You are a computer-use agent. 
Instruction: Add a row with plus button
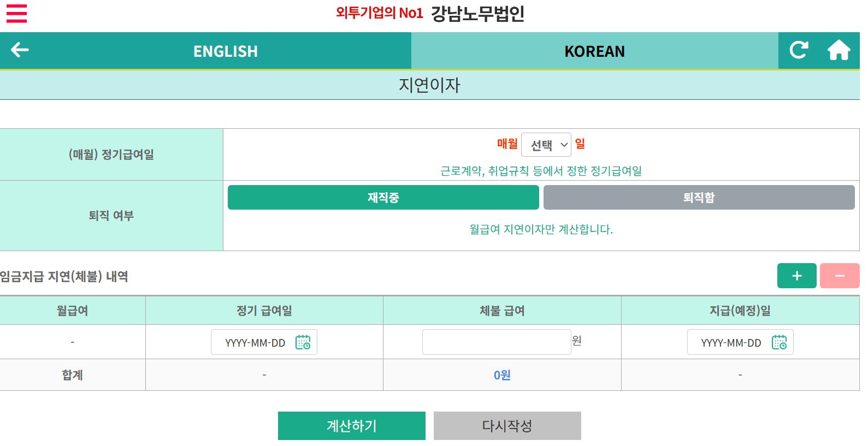coord(796,276)
